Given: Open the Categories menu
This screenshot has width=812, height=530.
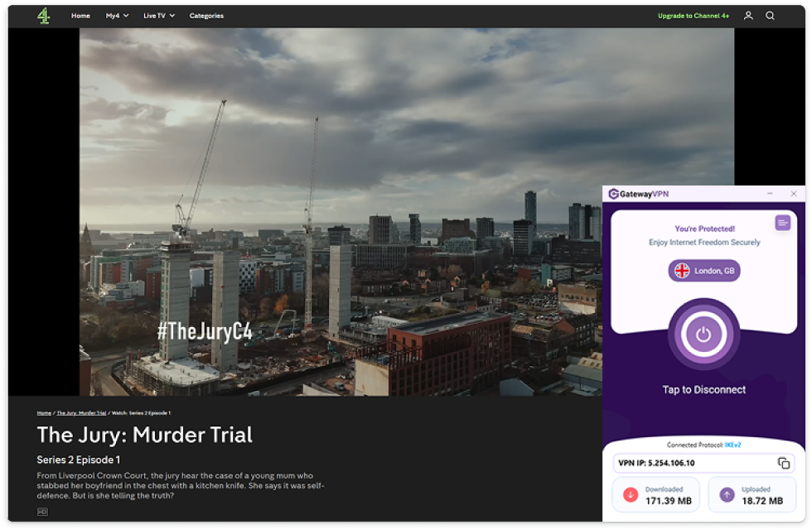Looking at the screenshot, I should 206,15.
